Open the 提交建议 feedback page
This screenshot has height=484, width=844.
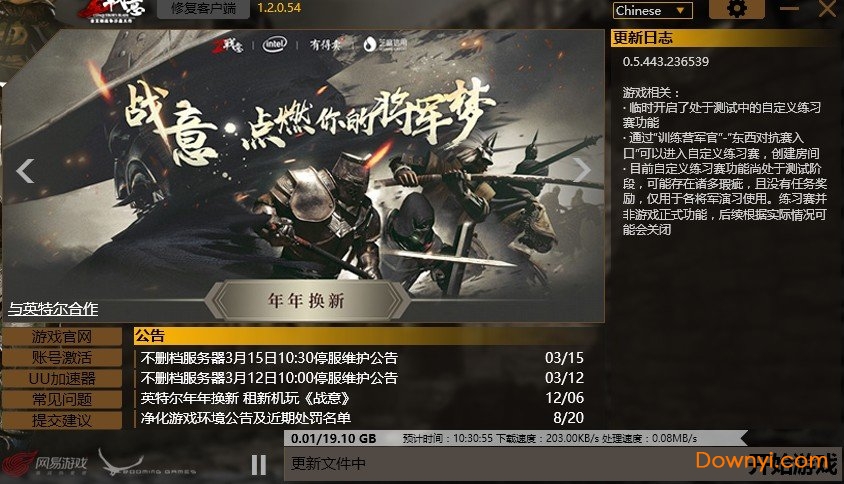tap(62, 420)
